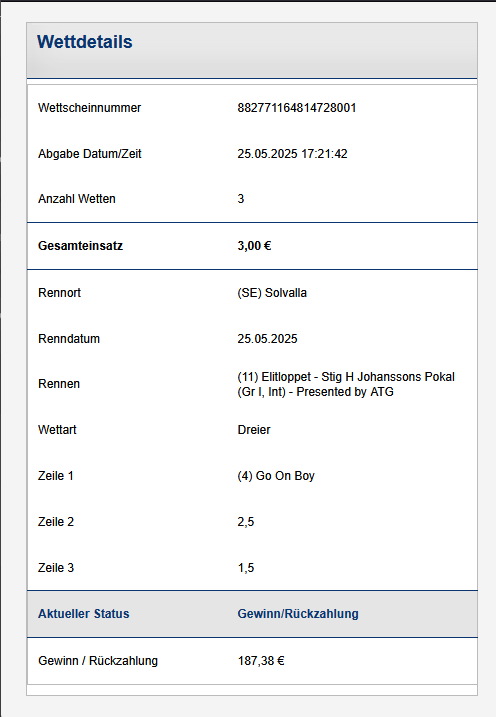
Task: Click the Wettdetails panel heading
Action: click(x=85, y=42)
